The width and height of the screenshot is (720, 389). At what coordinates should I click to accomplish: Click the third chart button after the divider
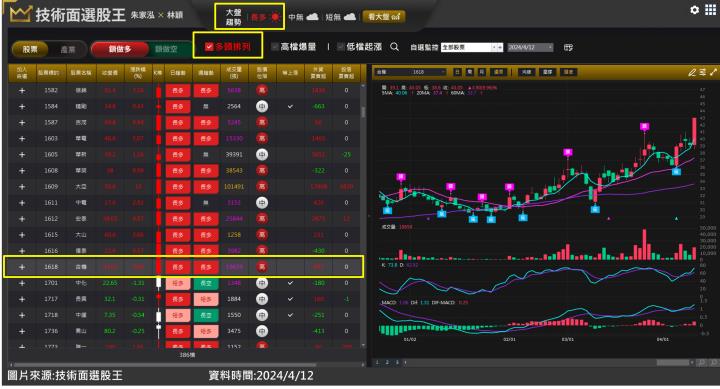[568, 72]
